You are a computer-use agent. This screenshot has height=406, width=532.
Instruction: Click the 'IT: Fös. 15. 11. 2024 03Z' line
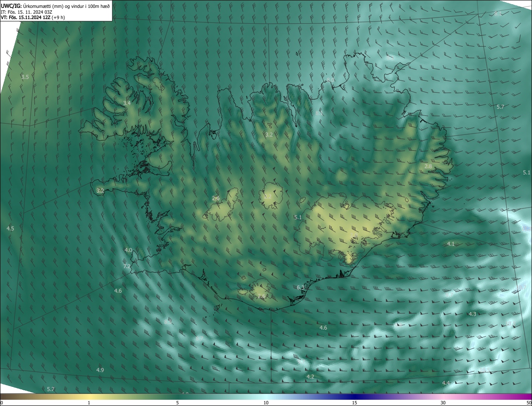pos(27,12)
